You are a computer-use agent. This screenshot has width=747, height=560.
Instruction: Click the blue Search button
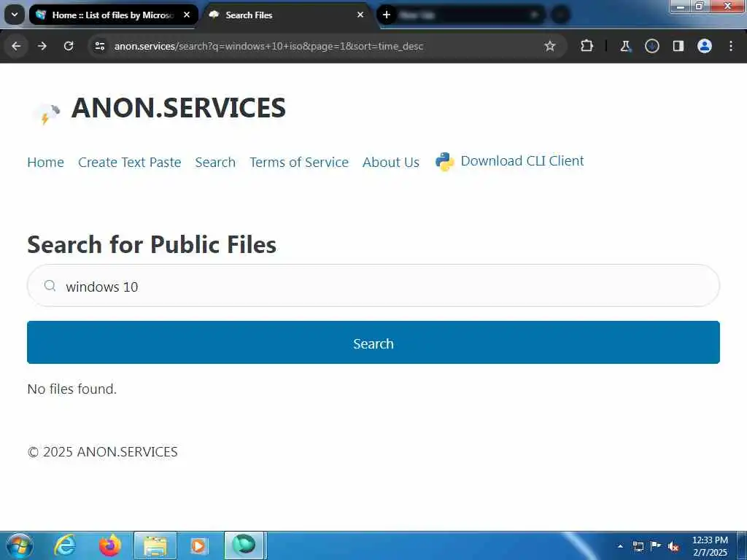coord(373,343)
